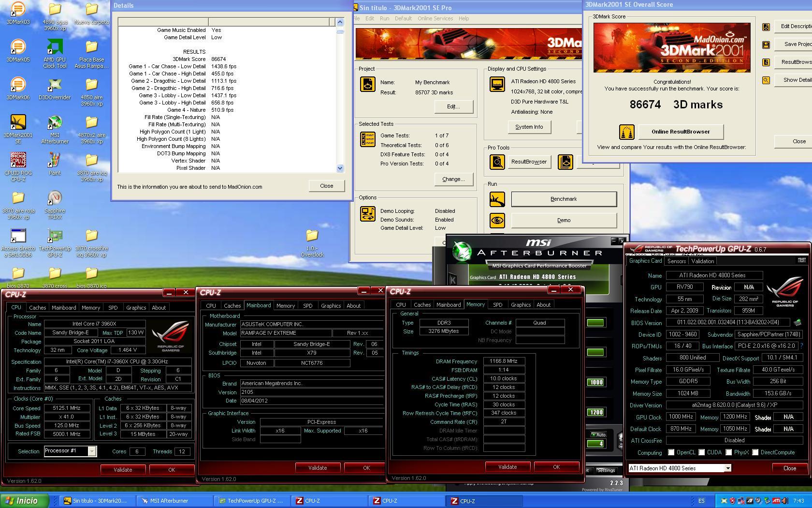812x508 pixels.
Task: Switch to Validation tab in GPU-Z
Action: point(702,261)
